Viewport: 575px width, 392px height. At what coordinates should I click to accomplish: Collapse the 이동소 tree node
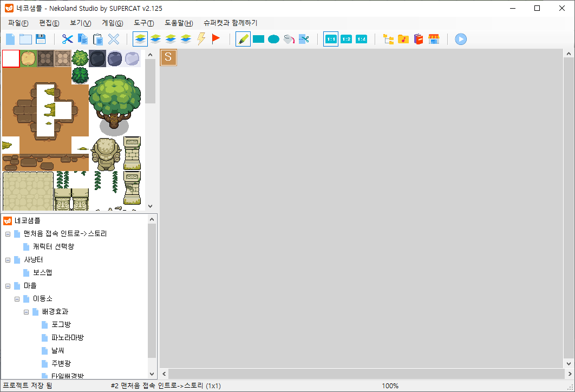click(x=17, y=299)
